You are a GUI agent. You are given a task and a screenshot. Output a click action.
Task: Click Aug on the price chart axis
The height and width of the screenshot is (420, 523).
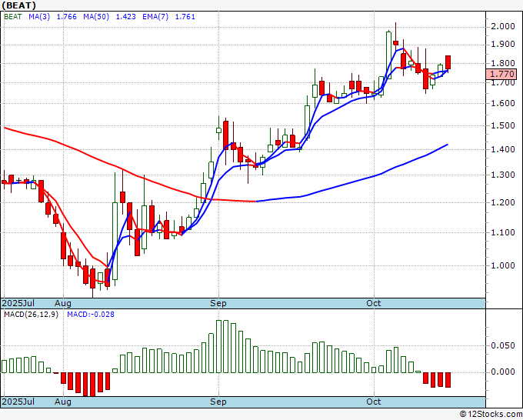tap(63, 303)
